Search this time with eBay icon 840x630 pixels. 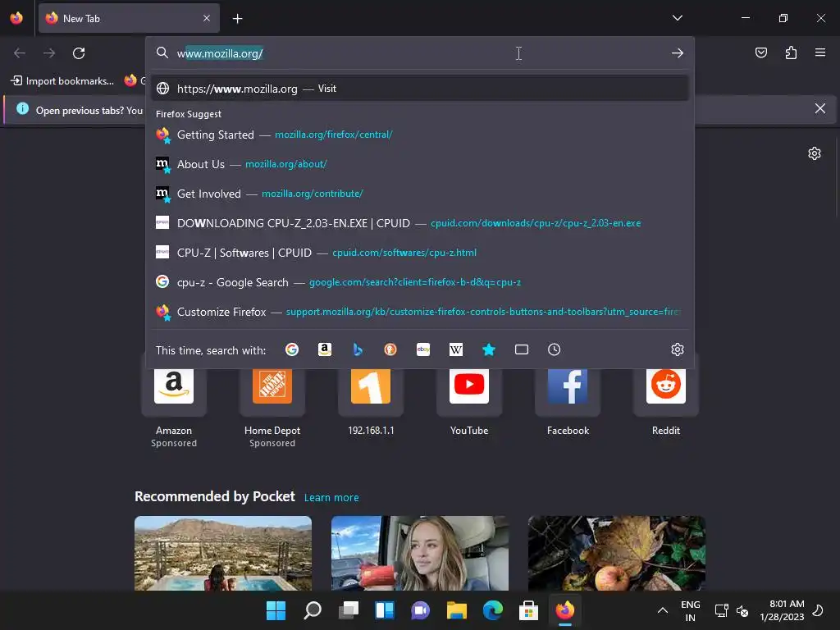423,349
